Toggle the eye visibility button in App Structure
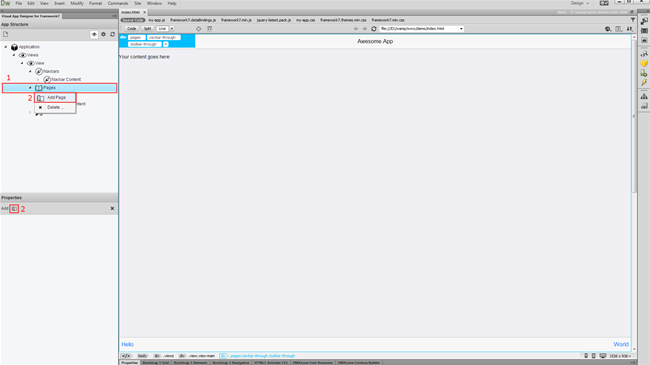This screenshot has width=650, height=365. pyautogui.click(x=94, y=34)
